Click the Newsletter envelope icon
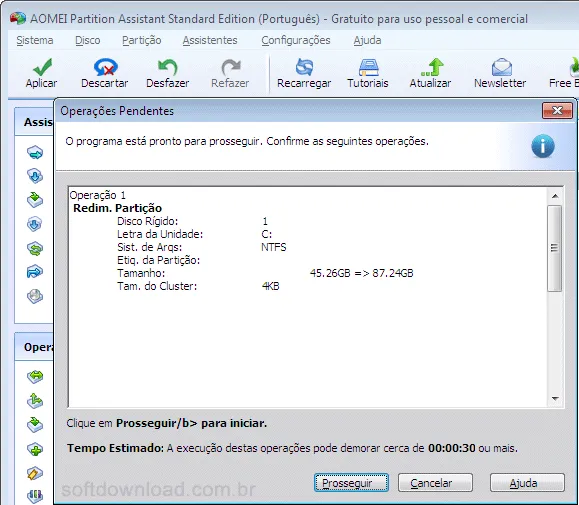579x505 pixels. coord(501,67)
